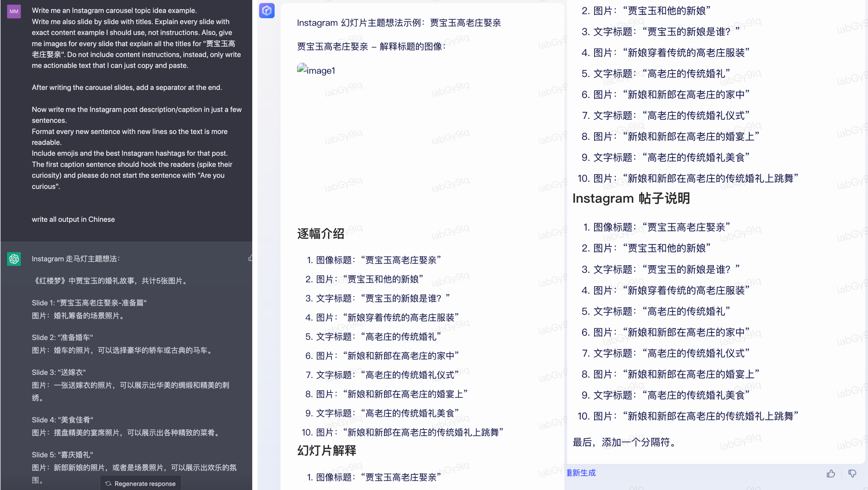This screenshot has width=868, height=490.
Task: Click the green ChatGPT logo avatar
Action: click(14, 259)
